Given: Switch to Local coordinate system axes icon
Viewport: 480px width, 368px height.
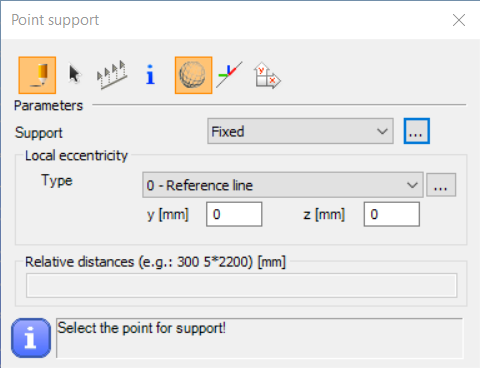Looking at the screenshot, I should click(x=229, y=74).
